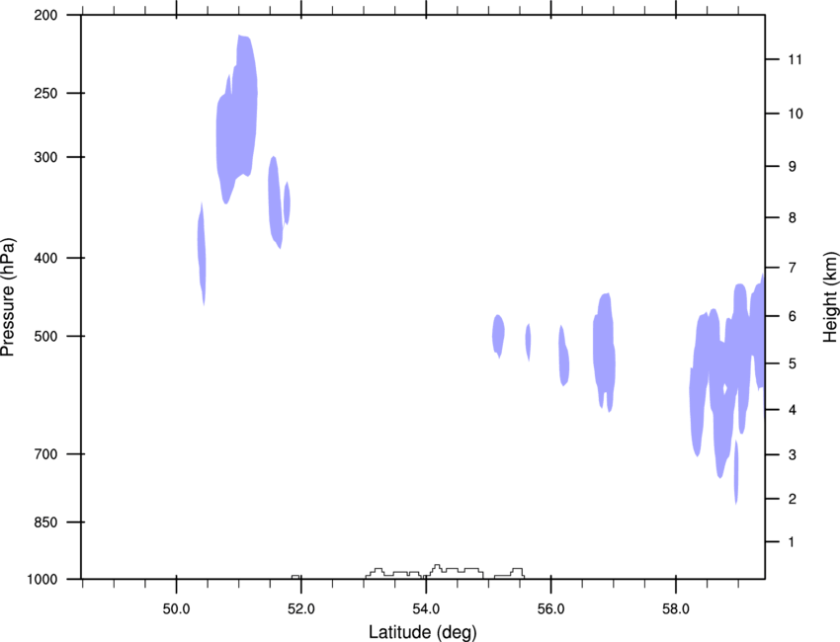Image resolution: width=840 pixels, height=642 pixels.
Task: Click the terrain outline peak near 54 degrees latitude
Action: point(437,567)
